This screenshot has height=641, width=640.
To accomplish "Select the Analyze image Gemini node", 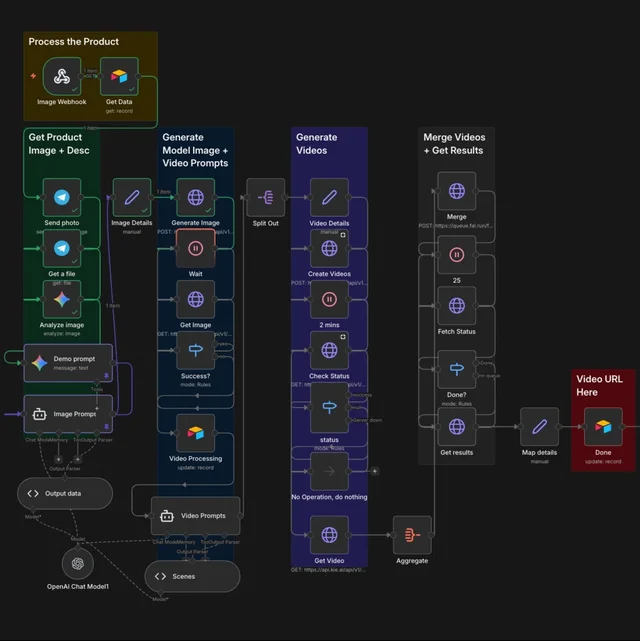I will point(62,298).
